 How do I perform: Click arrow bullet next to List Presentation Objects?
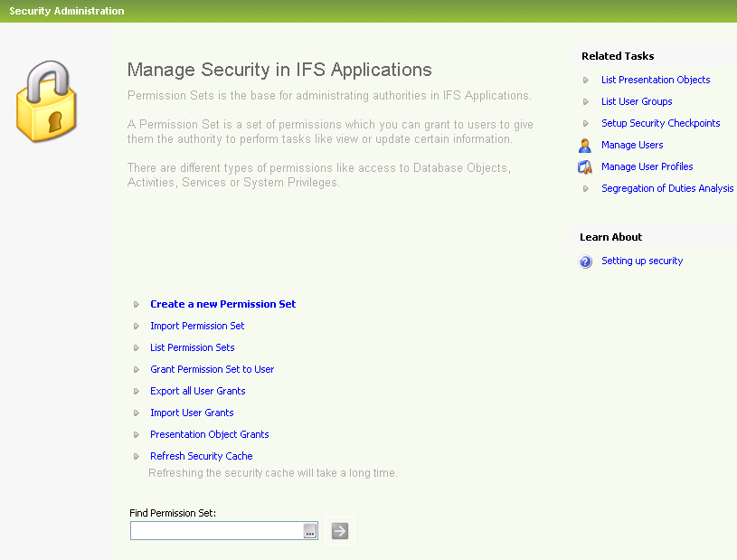[586, 80]
